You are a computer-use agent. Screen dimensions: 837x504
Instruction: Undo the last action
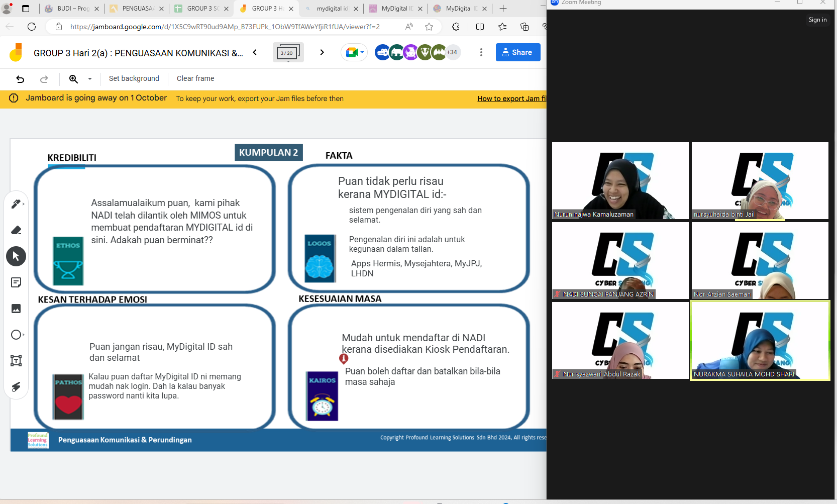pyautogui.click(x=20, y=79)
